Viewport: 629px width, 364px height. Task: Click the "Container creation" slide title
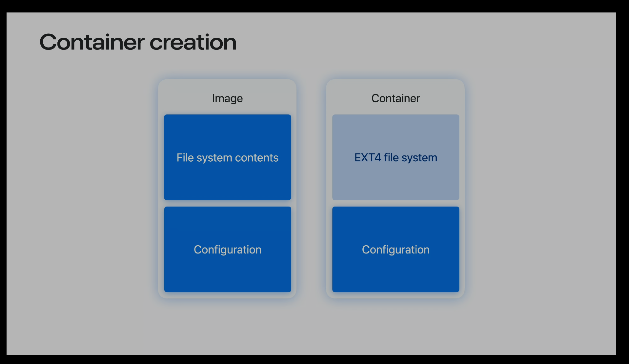pos(138,42)
